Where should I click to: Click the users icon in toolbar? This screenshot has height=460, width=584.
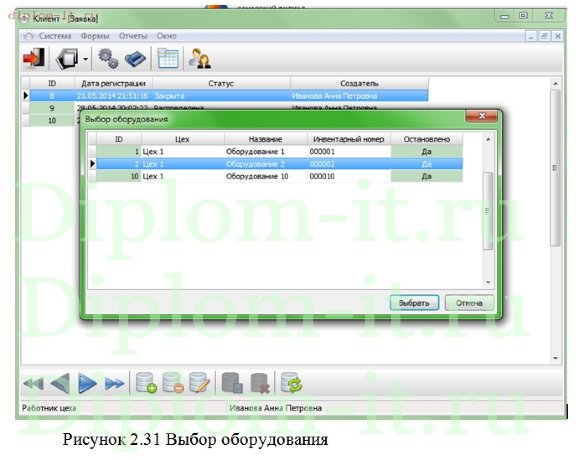200,58
